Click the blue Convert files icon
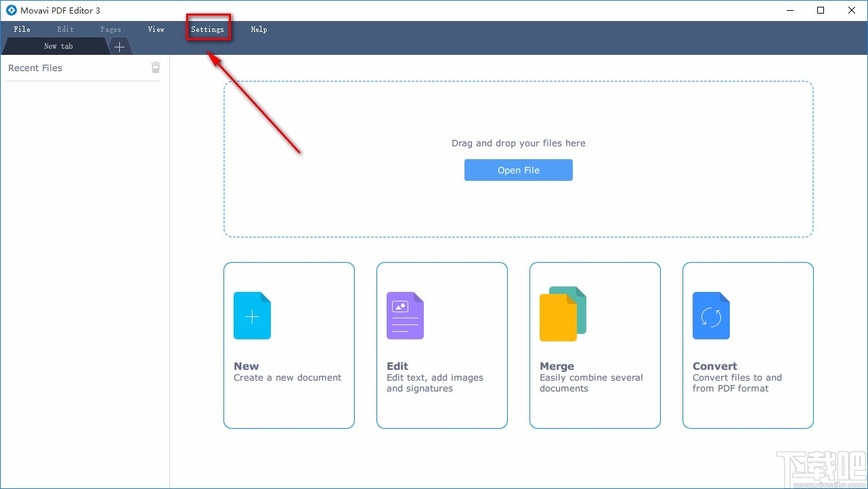The width and height of the screenshot is (868, 489). pos(711,316)
